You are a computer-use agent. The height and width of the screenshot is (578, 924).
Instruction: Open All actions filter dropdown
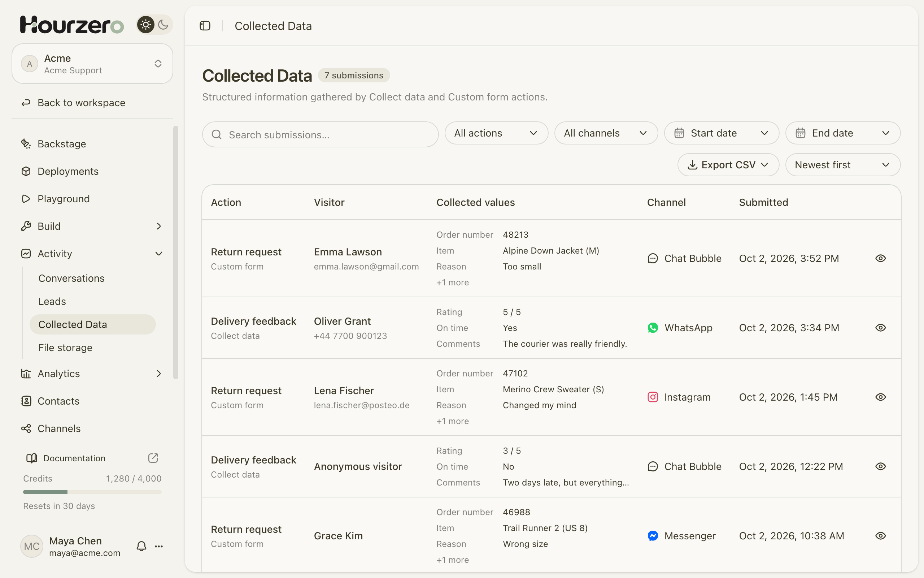coord(496,133)
